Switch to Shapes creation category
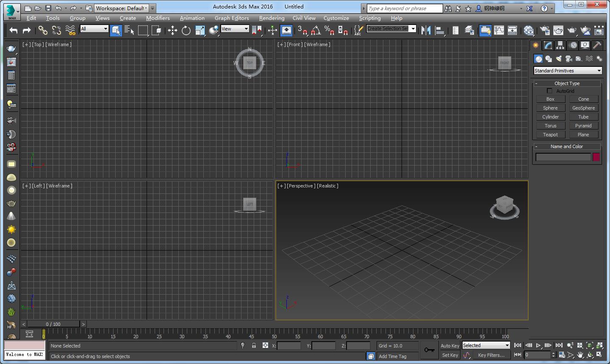 pos(549,59)
